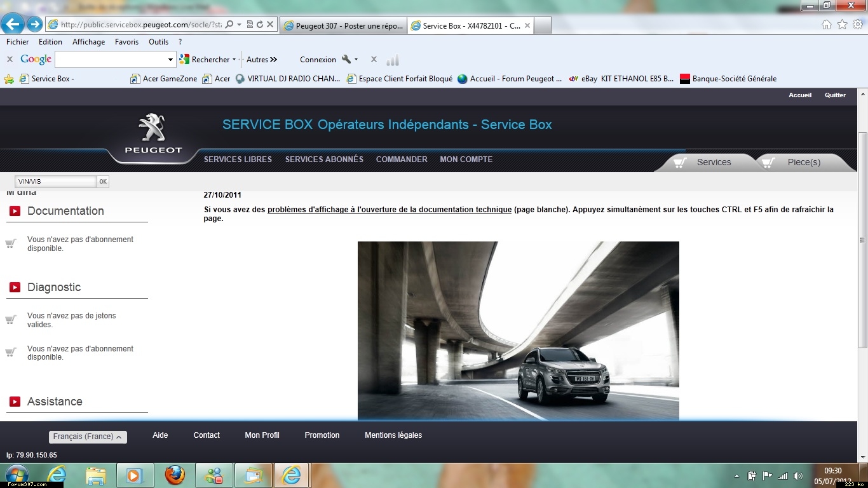Screen dimensions: 868x488
Task: Click the Accueil link at top right
Action: (800, 95)
